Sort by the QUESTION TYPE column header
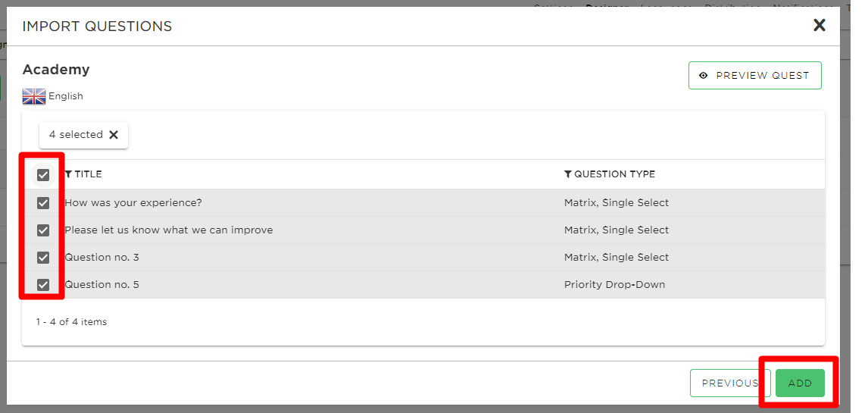 (614, 174)
